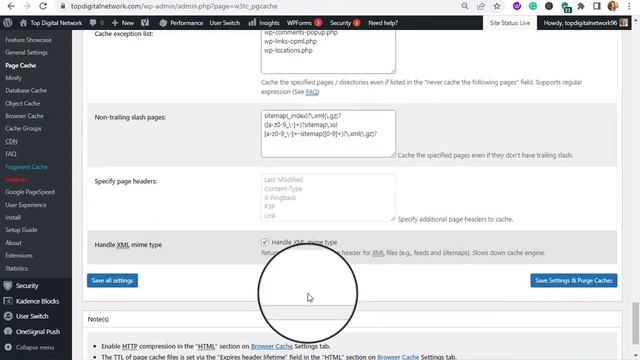Open Browser Cache in sidebar
This screenshot has height=360, width=640.
(x=24, y=116)
